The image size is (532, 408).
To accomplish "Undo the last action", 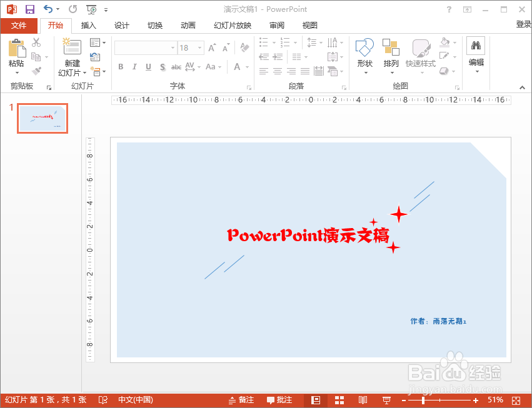I will point(49,9).
